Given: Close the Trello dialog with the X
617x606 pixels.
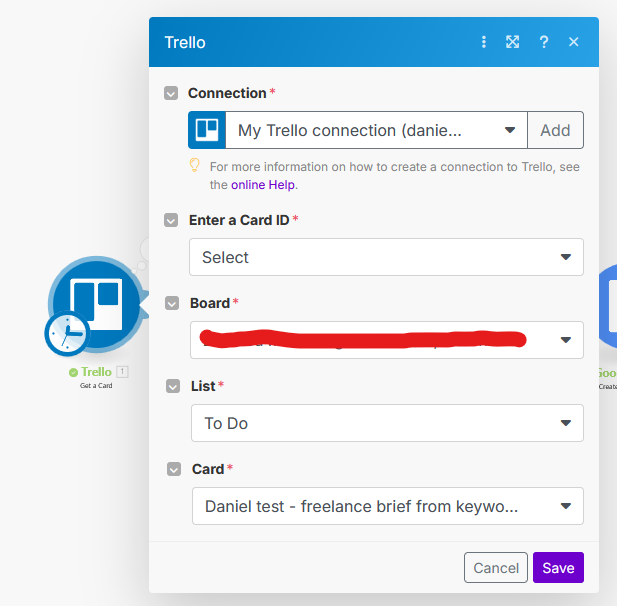Looking at the screenshot, I should click(573, 42).
